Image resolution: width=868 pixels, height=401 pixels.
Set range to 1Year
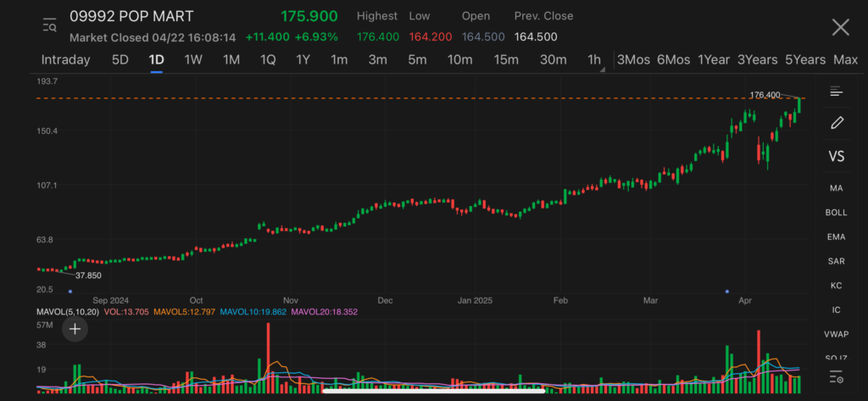point(714,60)
